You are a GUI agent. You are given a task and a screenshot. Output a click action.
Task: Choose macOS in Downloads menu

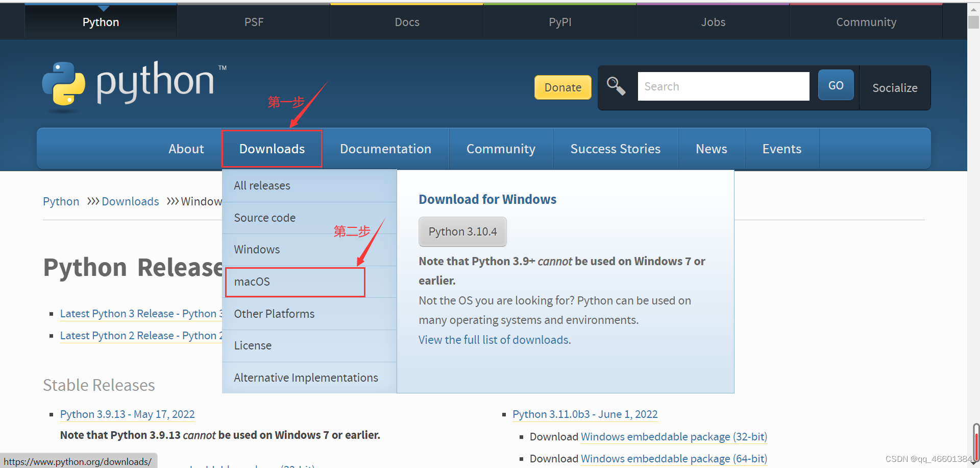[x=309, y=282]
